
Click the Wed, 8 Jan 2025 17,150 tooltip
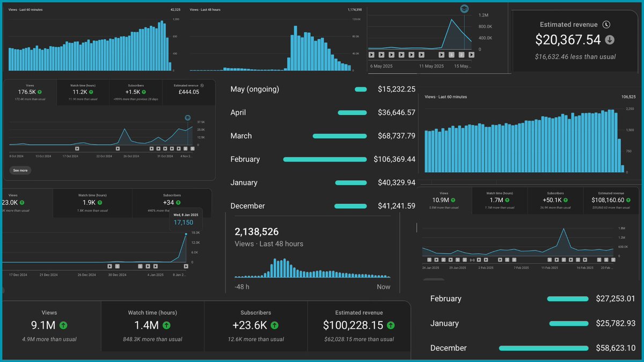pos(186,218)
